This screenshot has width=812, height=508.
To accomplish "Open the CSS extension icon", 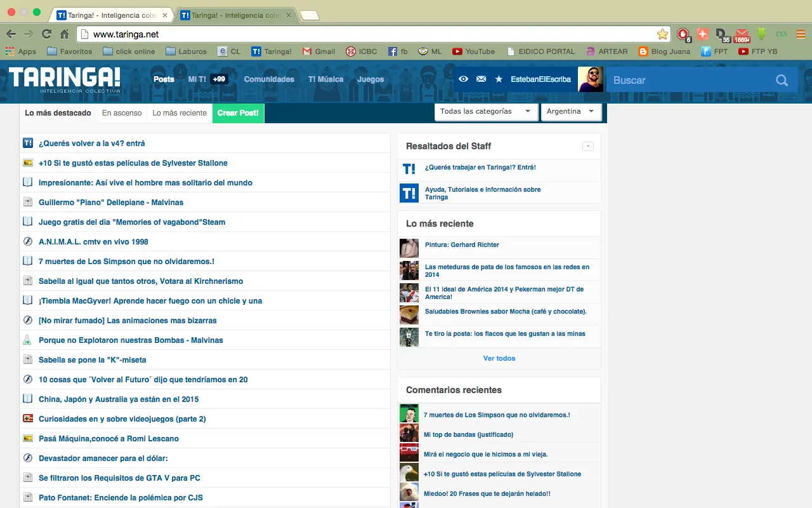I will tap(782, 34).
